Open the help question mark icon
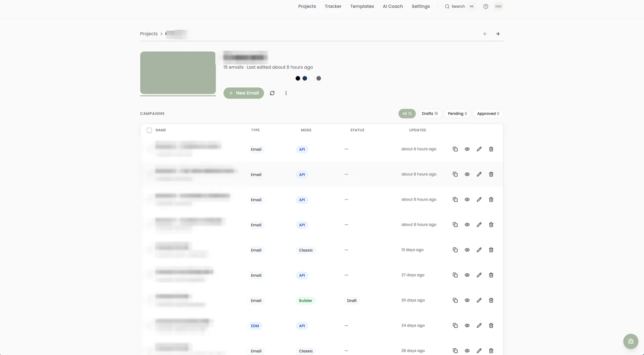The width and height of the screenshot is (644, 355). click(x=486, y=6)
